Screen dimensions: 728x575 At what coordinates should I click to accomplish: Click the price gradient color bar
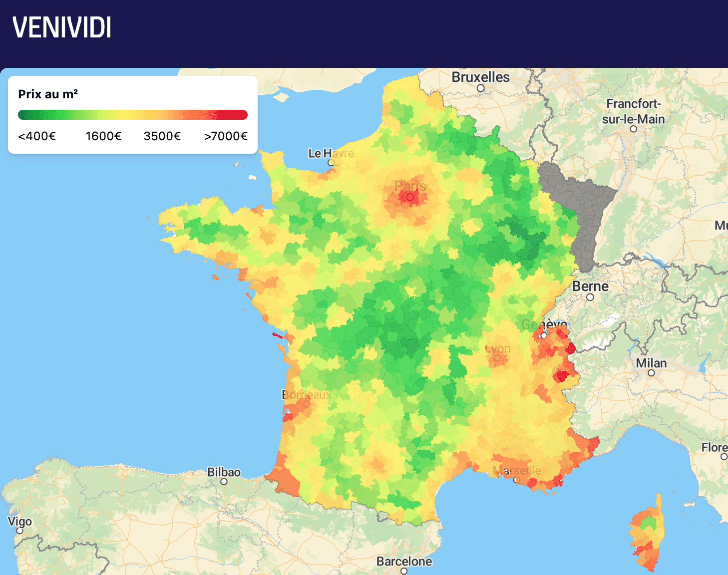133,115
